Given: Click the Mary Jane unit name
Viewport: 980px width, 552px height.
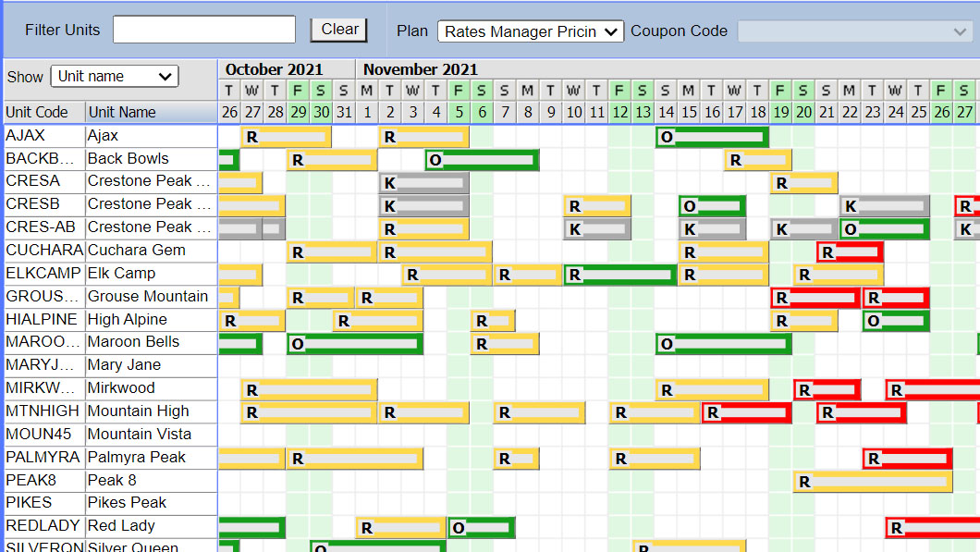Looking at the screenshot, I should pyautogui.click(x=124, y=364).
